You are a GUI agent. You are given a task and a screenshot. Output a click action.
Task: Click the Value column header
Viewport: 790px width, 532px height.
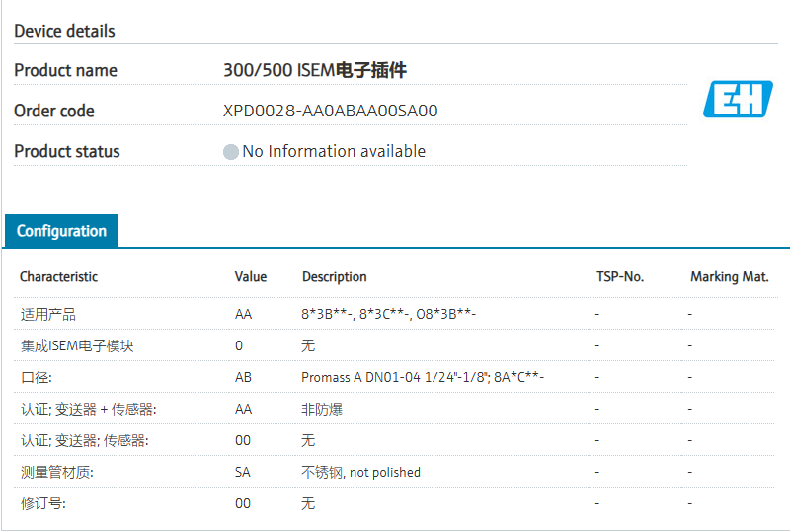[251, 276]
